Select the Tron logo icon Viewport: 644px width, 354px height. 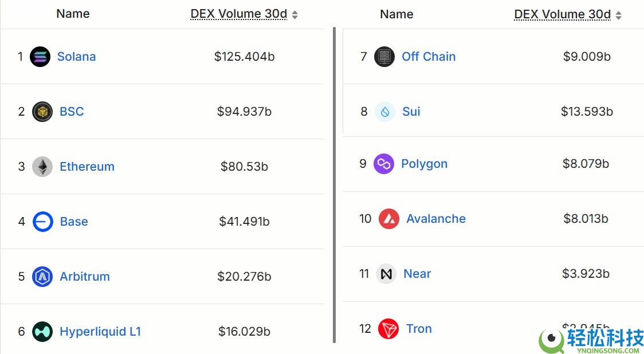click(x=388, y=329)
